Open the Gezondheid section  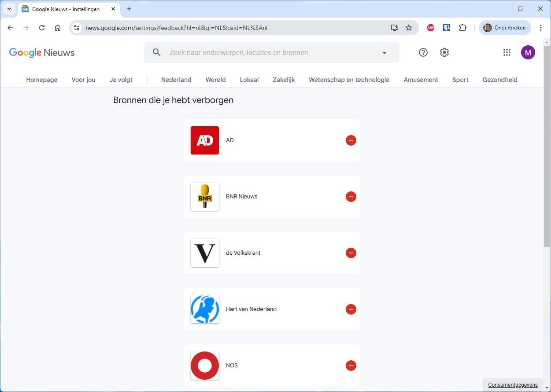(x=500, y=80)
